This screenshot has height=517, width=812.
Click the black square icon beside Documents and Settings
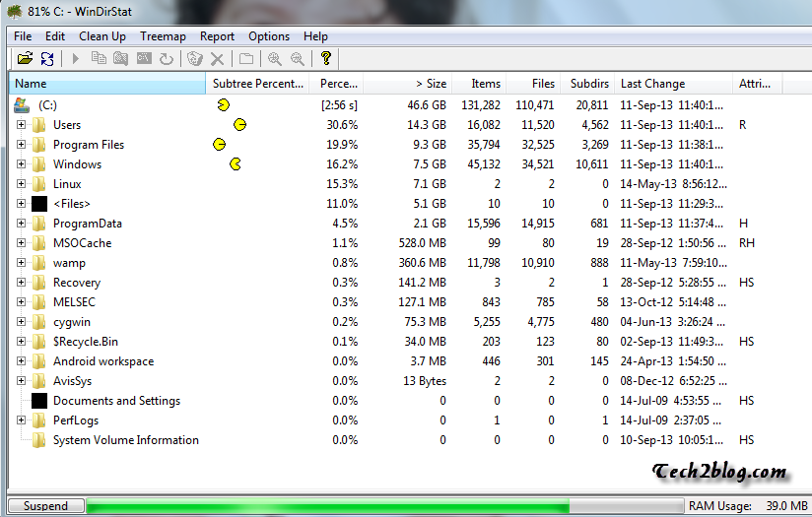[39, 401]
